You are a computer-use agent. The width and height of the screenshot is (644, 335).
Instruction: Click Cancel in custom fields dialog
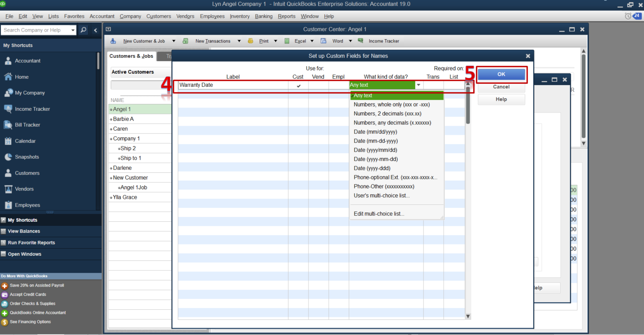point(501,87)
